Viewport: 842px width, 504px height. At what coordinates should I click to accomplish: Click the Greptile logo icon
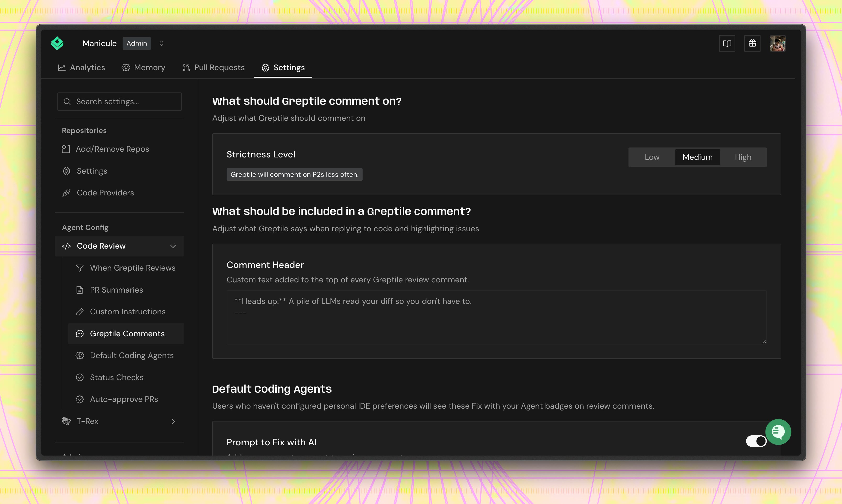click(x=57, y=43)
